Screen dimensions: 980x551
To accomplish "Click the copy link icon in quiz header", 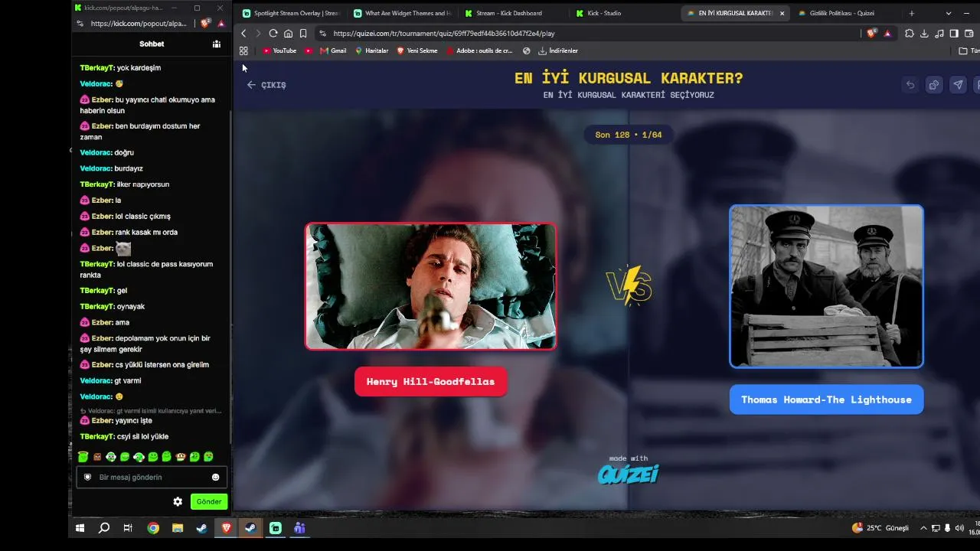I will (934, 85).
